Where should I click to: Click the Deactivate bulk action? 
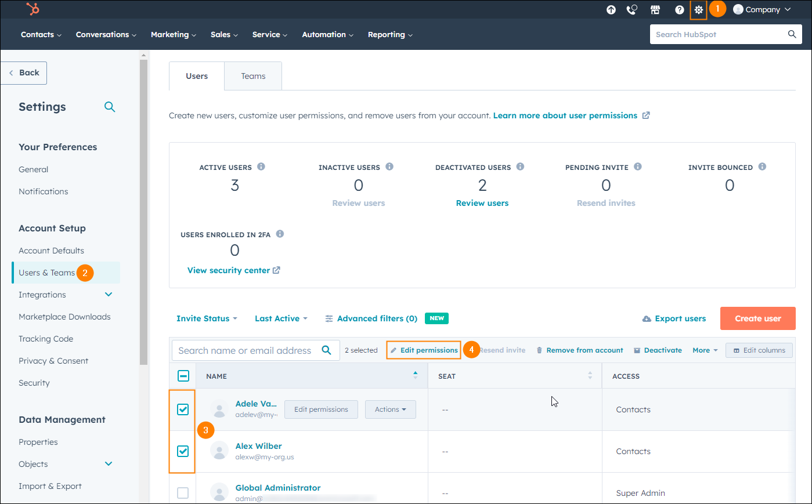(x=658, y=350)
